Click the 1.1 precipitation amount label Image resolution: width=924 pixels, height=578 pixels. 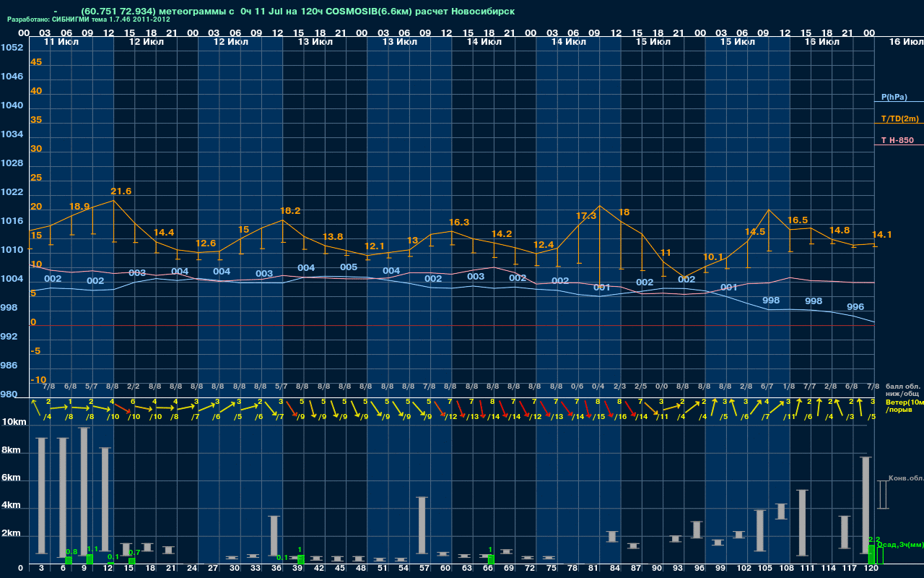pos(92,549)
